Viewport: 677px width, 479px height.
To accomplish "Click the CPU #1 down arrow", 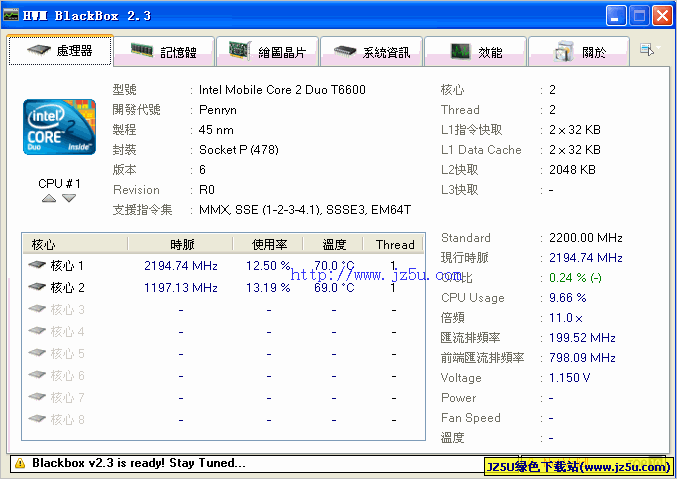I will click(69, 198).
